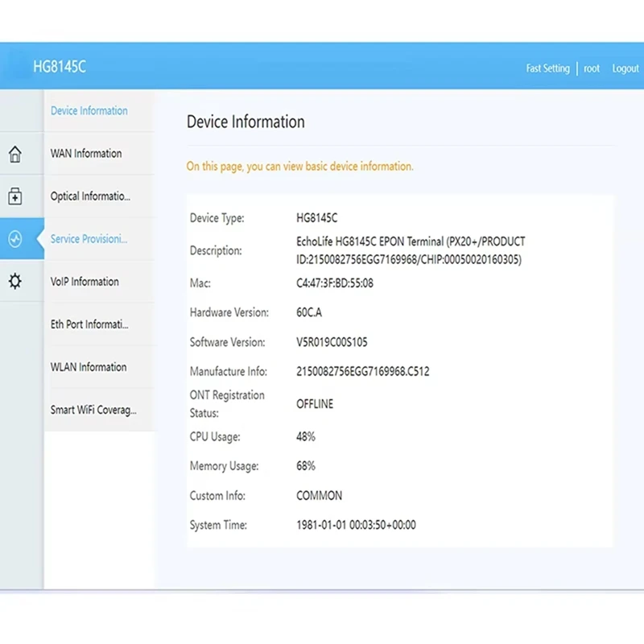Switch to the WAN Information section

85,153
